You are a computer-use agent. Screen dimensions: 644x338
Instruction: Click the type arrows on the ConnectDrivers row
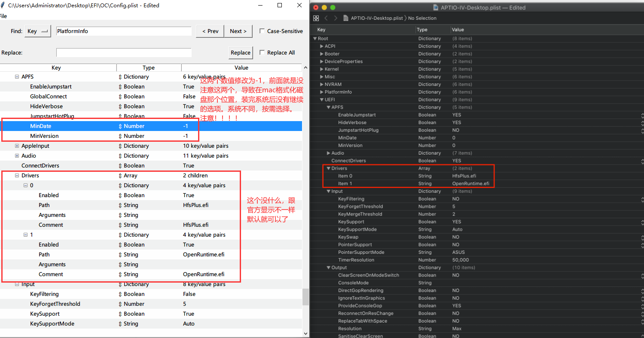pyautogui.click(x=120, y=166)
